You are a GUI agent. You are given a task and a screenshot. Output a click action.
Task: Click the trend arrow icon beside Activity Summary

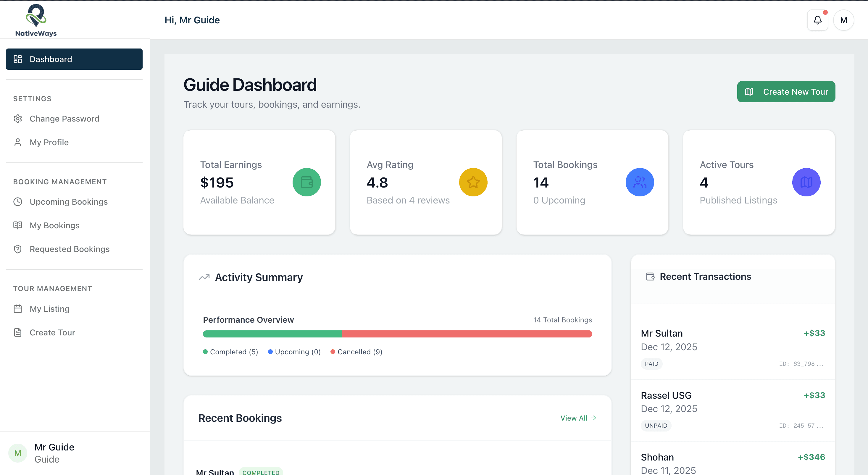click(204, 277)
